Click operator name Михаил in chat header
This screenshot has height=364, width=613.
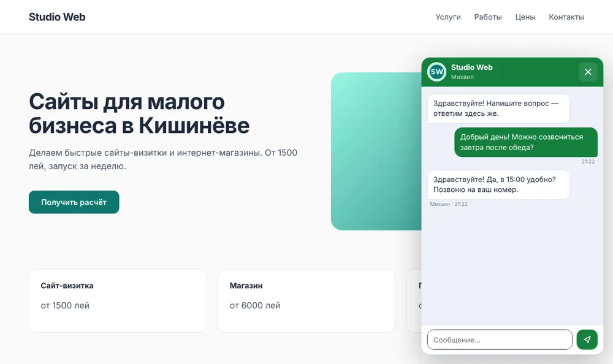462,77
